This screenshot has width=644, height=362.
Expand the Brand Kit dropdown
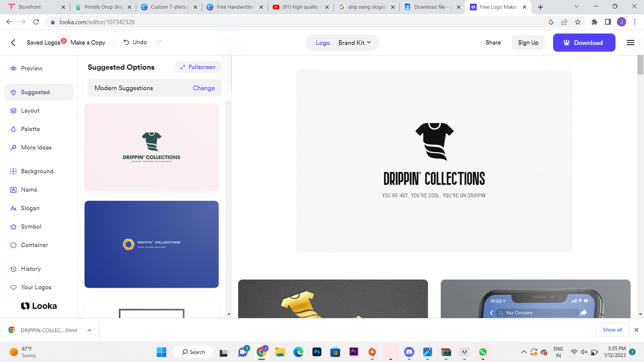pos(355,43)
